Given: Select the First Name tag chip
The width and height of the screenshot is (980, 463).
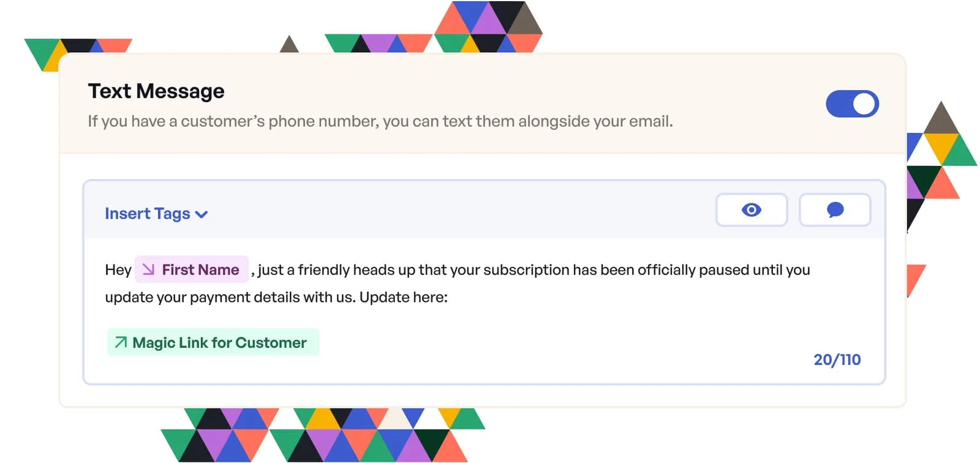Looking at the screenshot, I should tap(191, 269).
